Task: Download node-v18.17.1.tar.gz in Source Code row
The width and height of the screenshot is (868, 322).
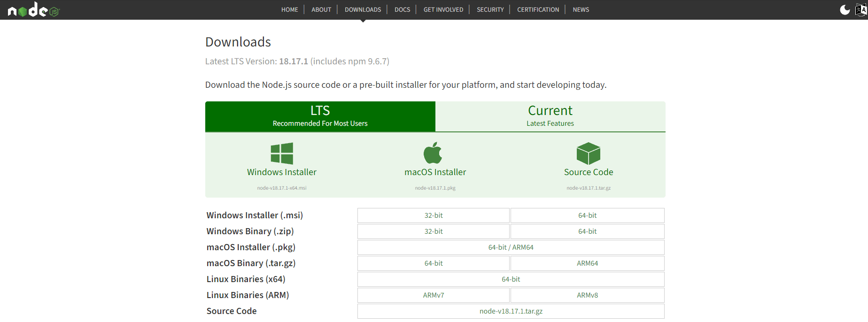Action: (511, 311)
